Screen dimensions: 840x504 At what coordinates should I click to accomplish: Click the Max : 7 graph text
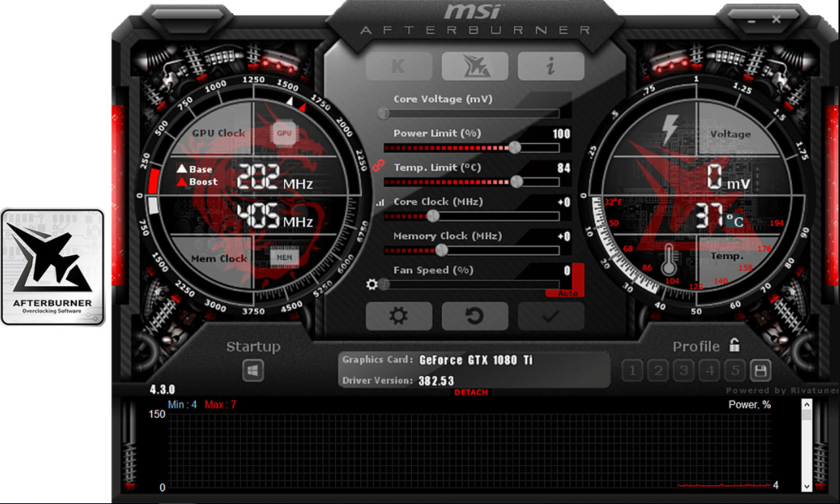tap(220, 405)
